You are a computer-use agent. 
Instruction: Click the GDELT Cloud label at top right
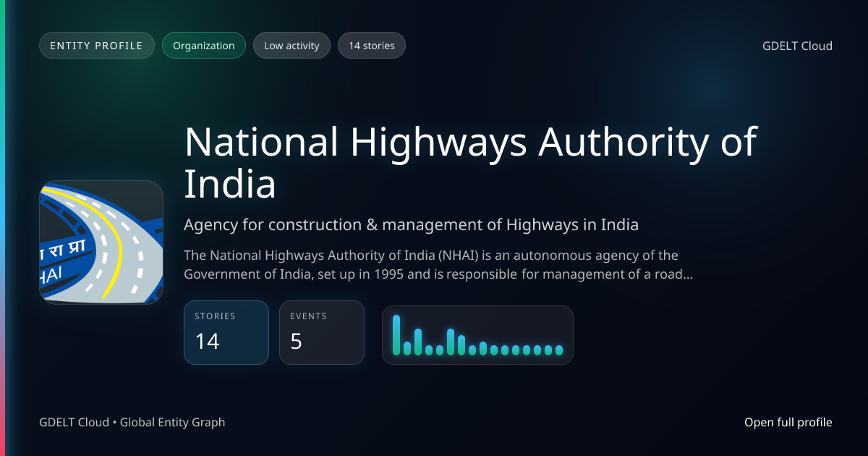[797, 46]
